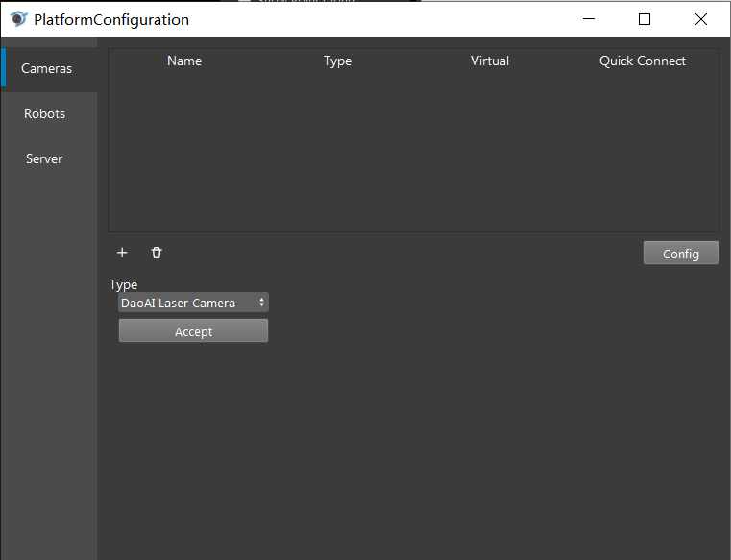Confirm camera type with Accept button
This screenshot has height=560, width=731.
(x=193, y=331)
